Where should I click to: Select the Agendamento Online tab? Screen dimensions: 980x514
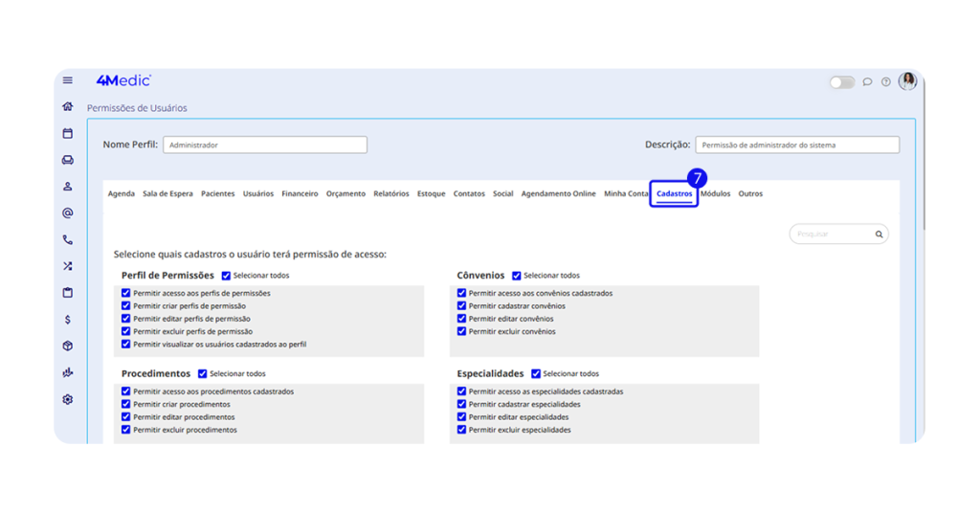tap(558, 194)
